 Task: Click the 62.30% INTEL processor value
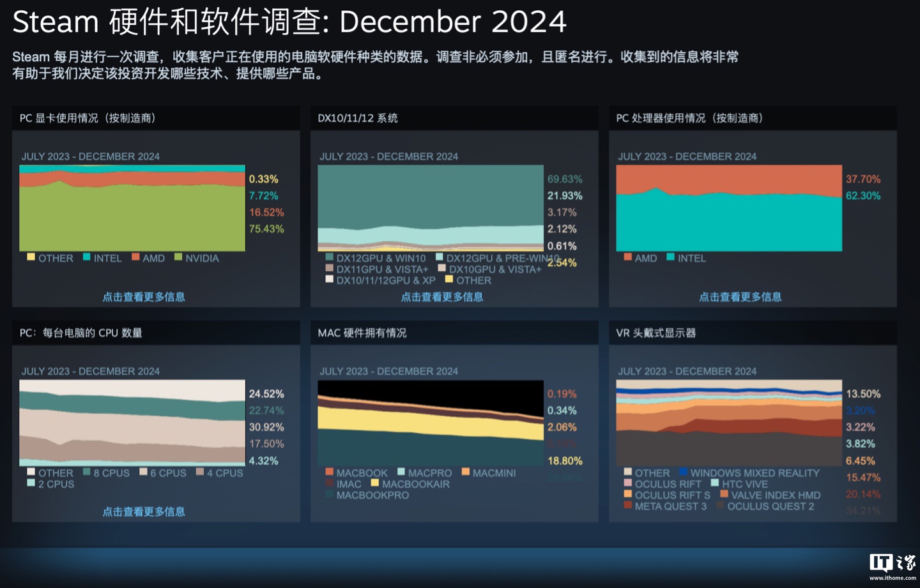pyautogui.click(x=863, y=195)
